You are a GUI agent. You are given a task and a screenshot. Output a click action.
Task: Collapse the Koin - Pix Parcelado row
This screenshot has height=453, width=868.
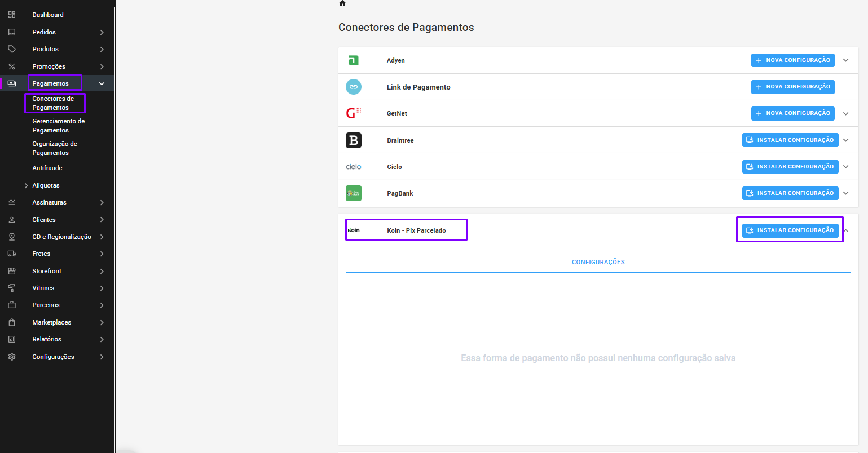tap(847, 230)
